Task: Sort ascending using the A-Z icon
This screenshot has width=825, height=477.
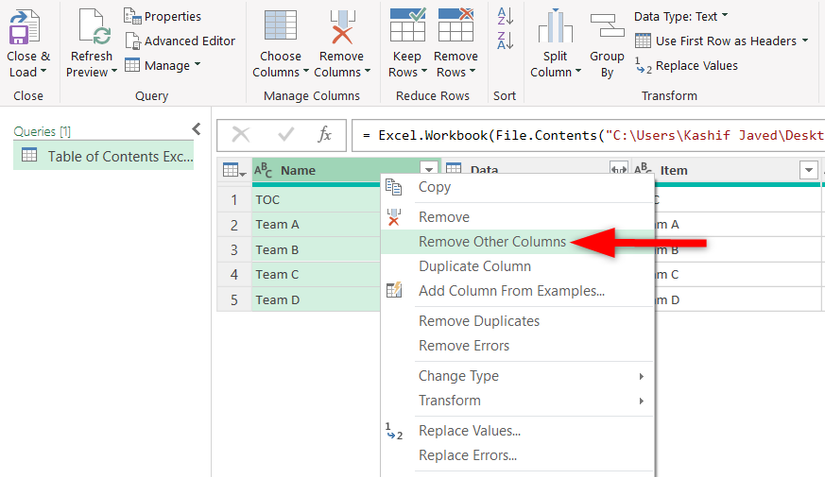Action: pyautogui.click(x=505, y=16)
